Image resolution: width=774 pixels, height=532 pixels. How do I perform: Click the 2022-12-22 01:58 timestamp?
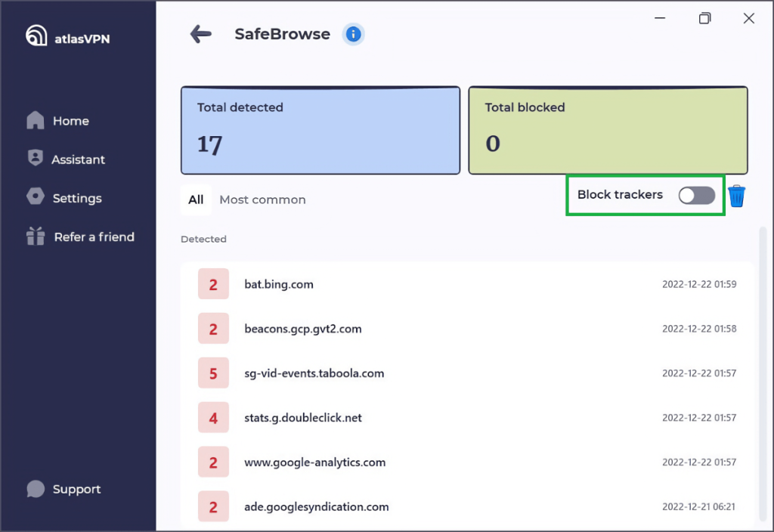(699, 329)
